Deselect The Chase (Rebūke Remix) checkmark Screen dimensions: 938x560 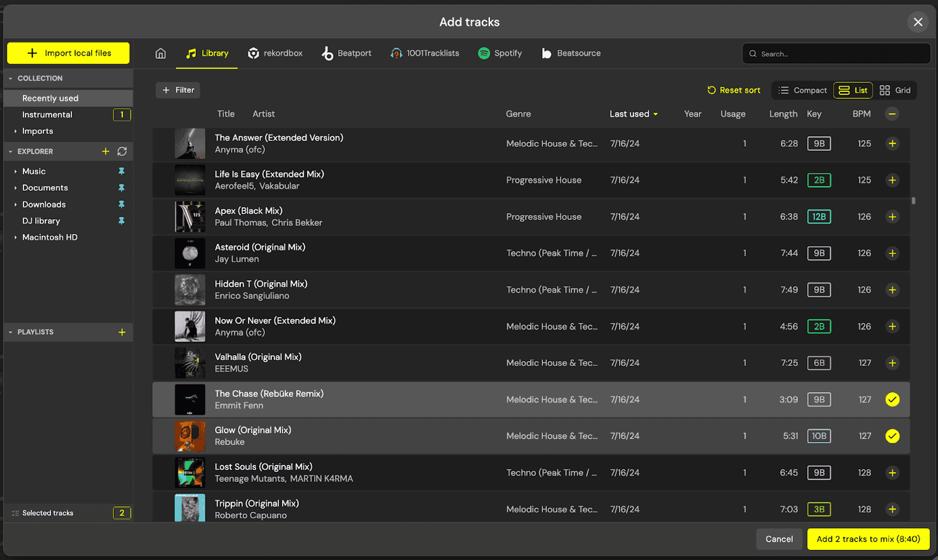tap(892, 400)
